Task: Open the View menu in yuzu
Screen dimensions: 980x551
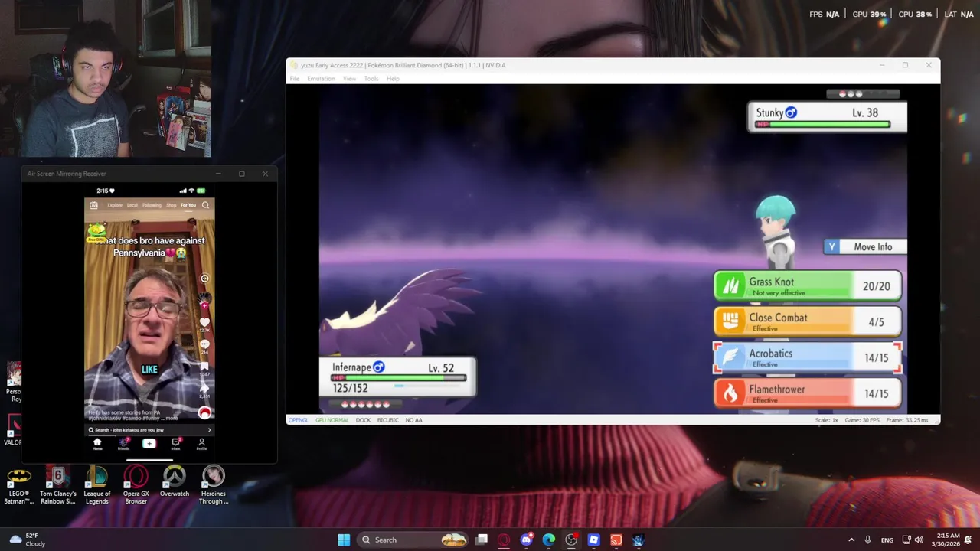Action: (x=349, y=79)
